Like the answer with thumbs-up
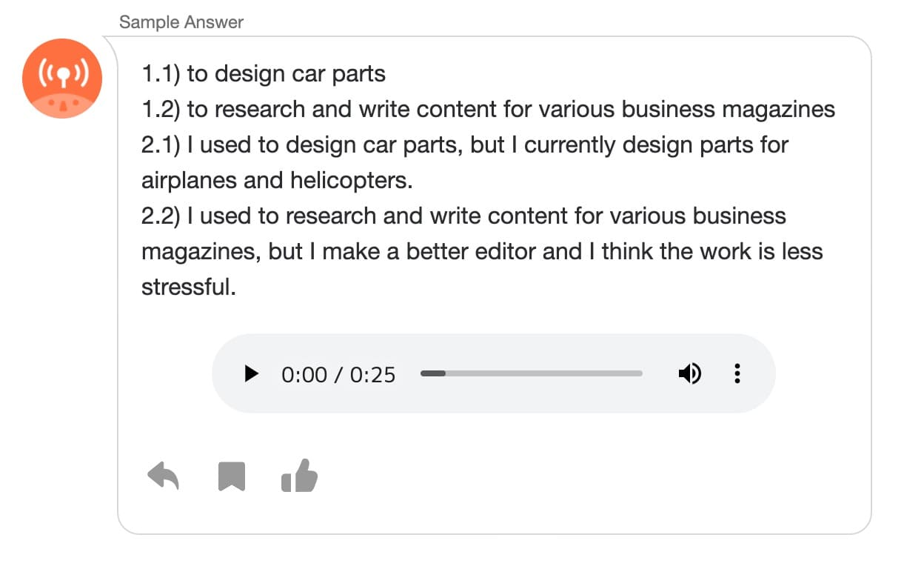Screen dimensions: 924x569 pyautogui.click(x=300, y=476)
